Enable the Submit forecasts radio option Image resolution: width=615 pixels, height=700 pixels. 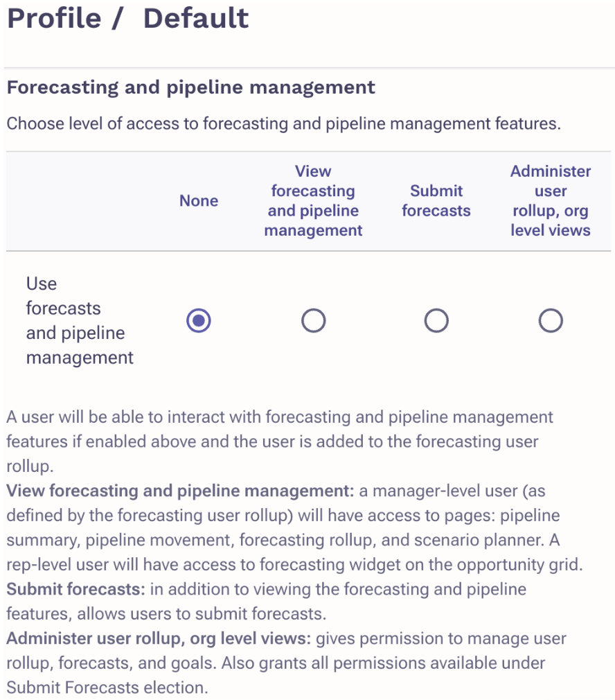click(x=436, y=321)
